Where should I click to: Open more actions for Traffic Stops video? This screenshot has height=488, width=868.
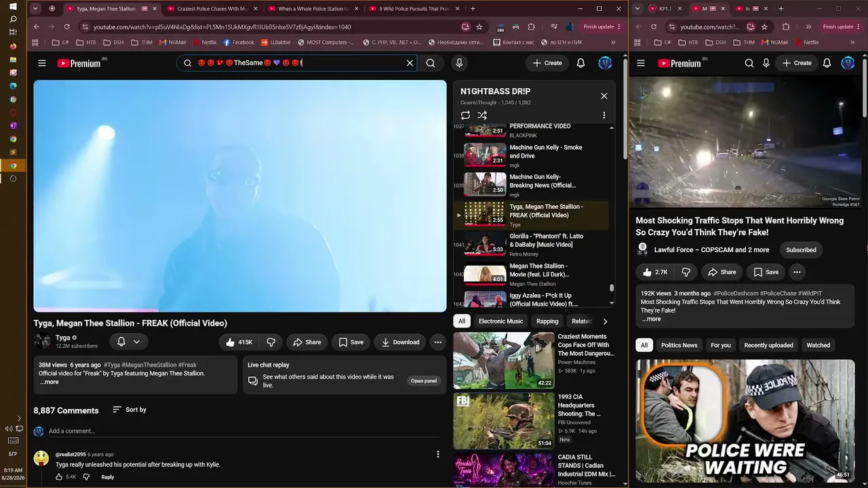(797, 272)
